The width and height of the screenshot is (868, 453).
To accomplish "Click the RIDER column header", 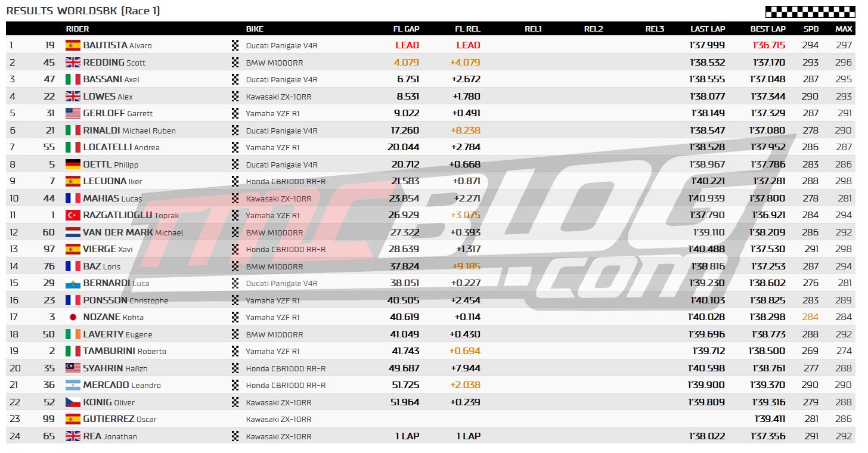I will tap(77, 29).
